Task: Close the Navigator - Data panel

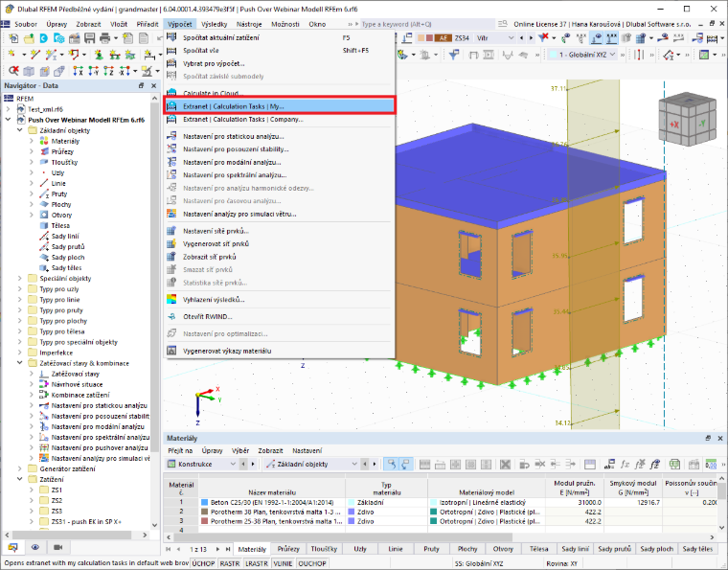Action: [153, 85]
